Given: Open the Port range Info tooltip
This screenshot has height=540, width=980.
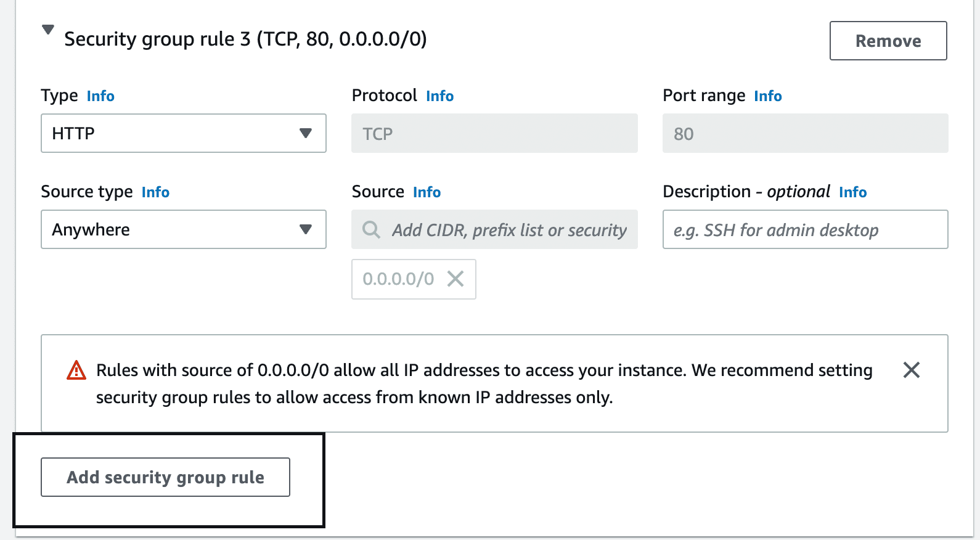Looking at the screenshot, I should pyautogui.click(x=767, y=96).
